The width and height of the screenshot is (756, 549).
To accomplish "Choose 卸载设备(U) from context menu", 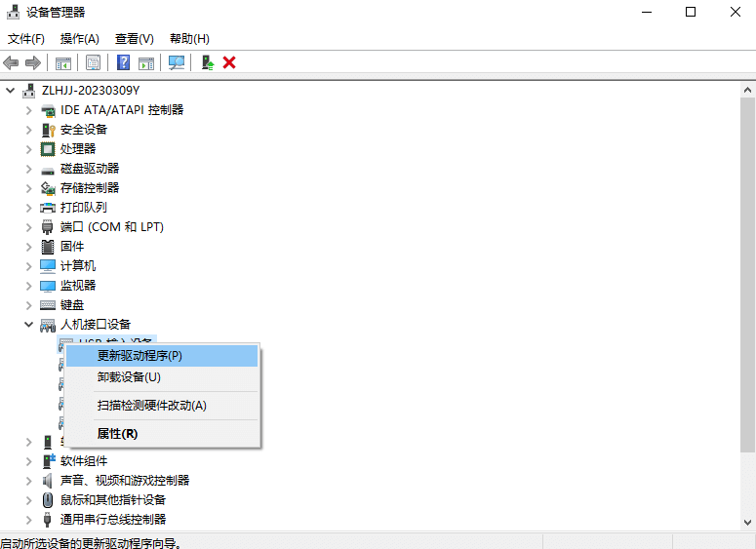I will point(162,377).
